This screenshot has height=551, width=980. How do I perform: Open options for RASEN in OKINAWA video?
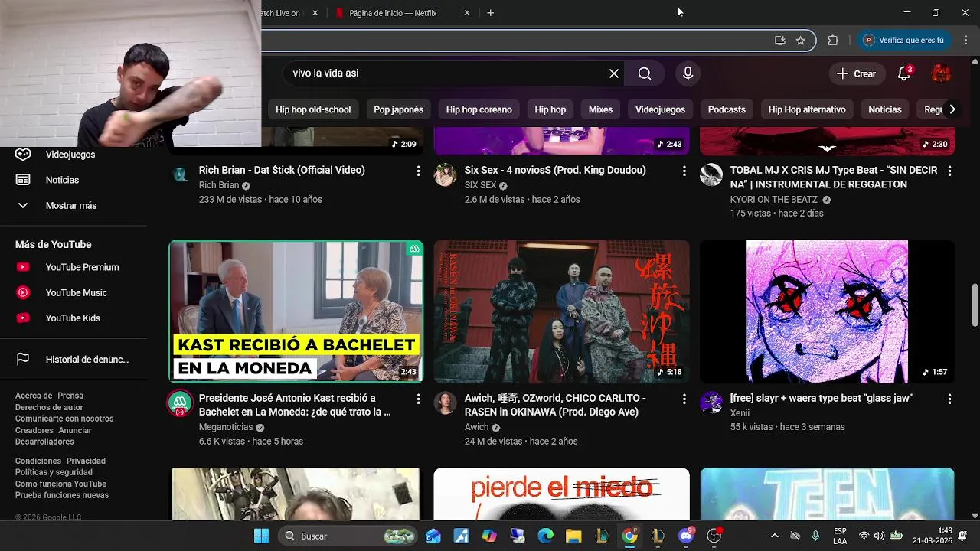click(x=684, y=399)
